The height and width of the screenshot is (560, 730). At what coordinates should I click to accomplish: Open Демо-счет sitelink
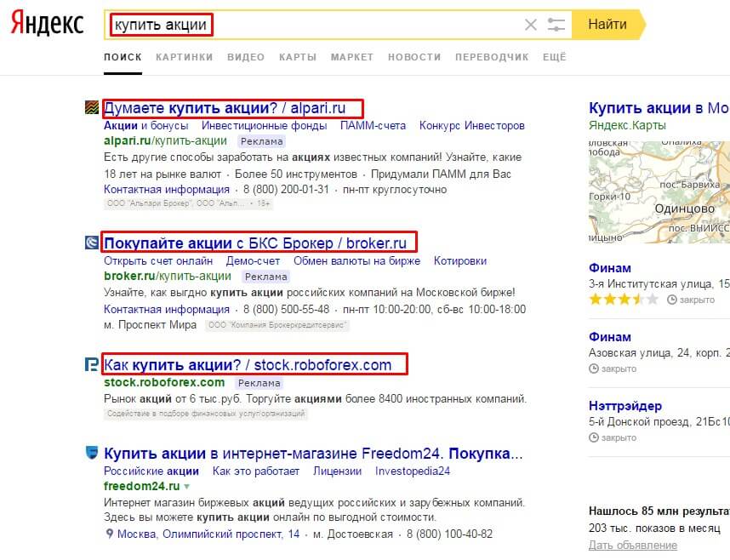pos(253,261)
